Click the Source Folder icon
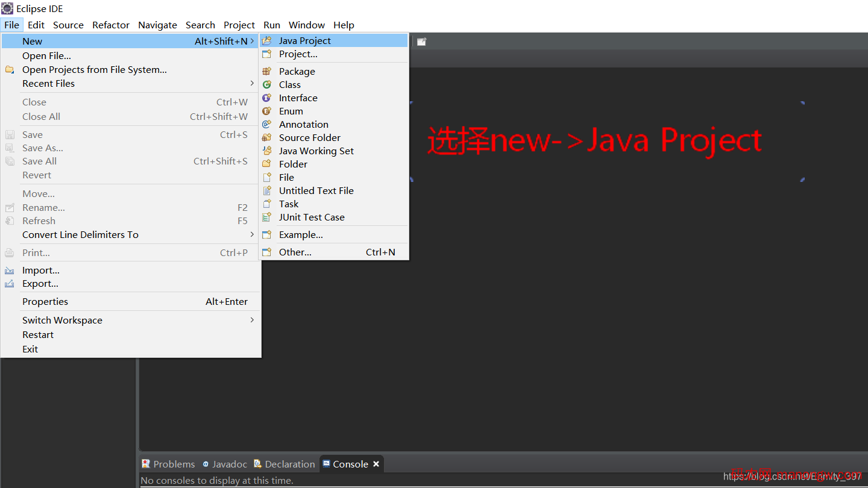Viewport: 868px width, 488px height. 266,137
